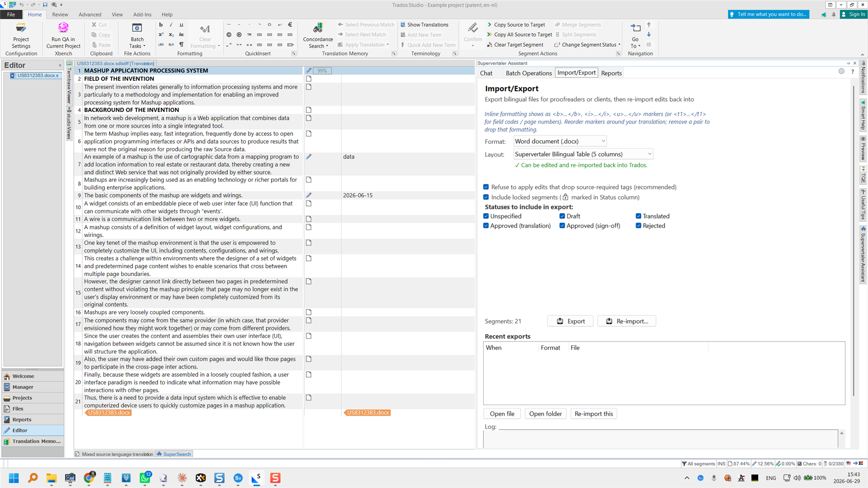
Task: Click the Open file button
Action: [x=502, y=414]
